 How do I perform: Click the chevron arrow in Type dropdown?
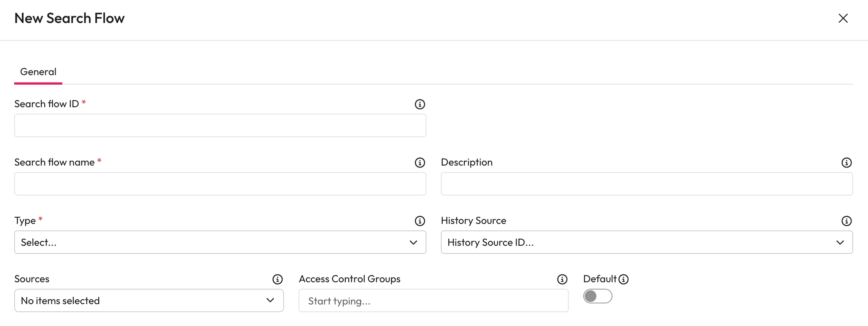413,242
